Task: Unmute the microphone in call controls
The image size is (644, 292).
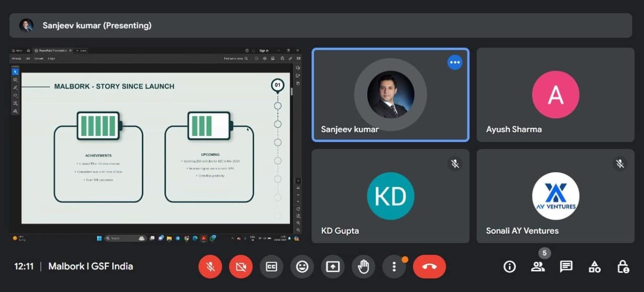Action: [x=210, y=267]
